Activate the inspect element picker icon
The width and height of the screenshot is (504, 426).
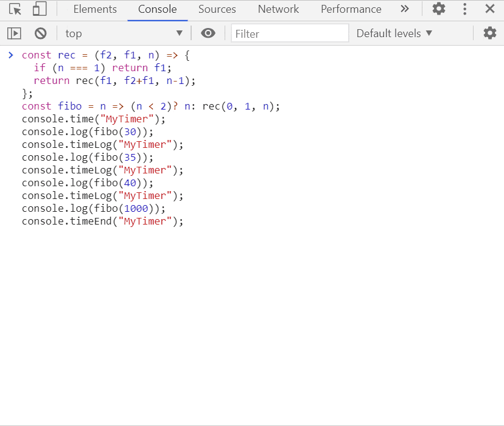pos(15,9)
